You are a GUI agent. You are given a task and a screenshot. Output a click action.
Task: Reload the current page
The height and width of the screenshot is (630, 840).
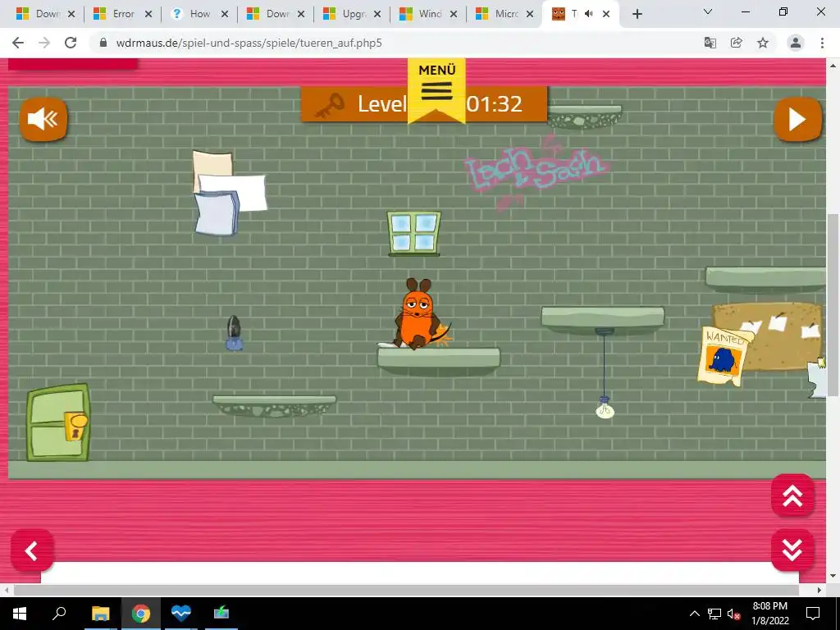[71, 43]
